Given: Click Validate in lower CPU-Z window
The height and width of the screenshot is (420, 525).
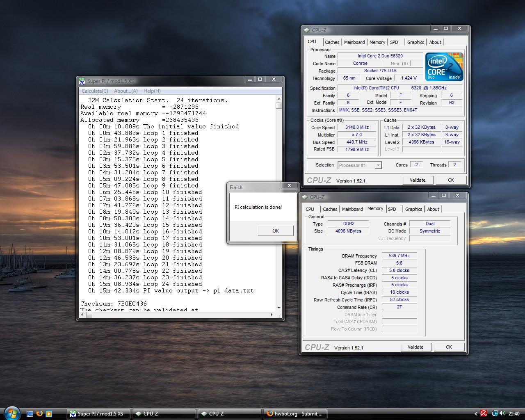Looking at the screenshot, I should 415,347.
